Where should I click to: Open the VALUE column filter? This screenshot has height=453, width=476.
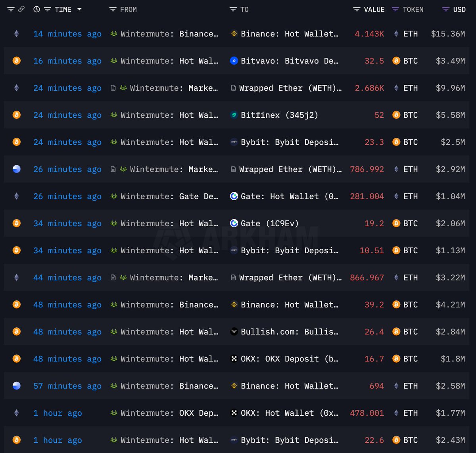click(x=357, y=9)
